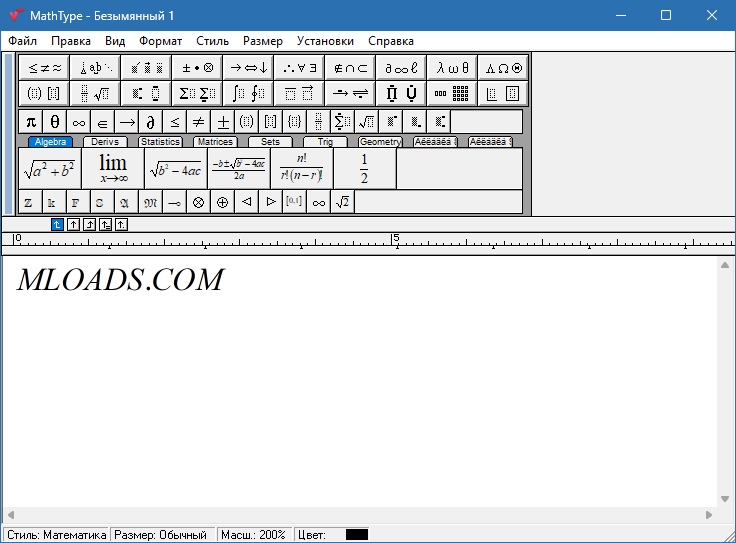The width and height of the screenshot is (736, 543).
Task: Insert the square root of 2 expression
Action: (x=343, y=202)
